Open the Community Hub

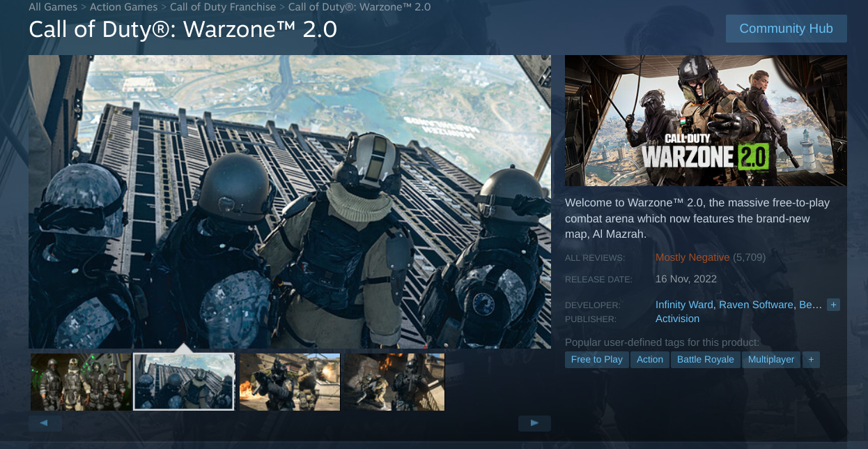click(786, 29)
